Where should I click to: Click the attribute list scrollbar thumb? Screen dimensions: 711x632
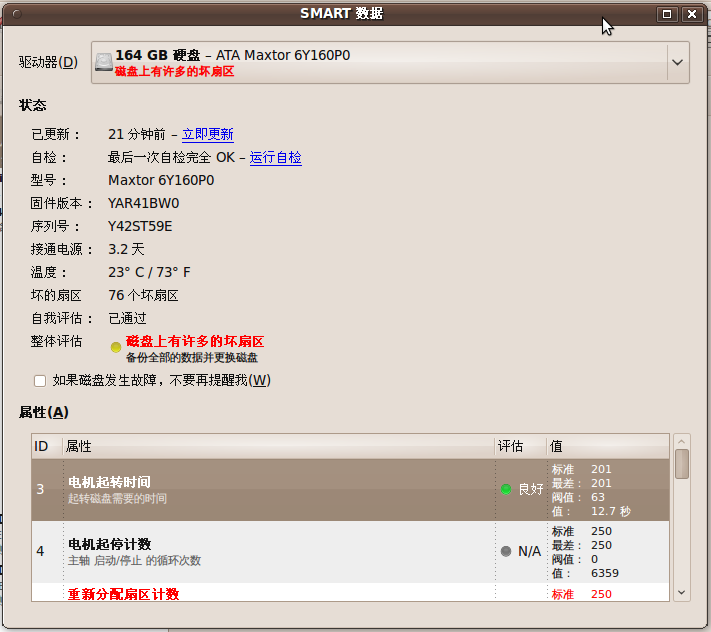point(682,464)
